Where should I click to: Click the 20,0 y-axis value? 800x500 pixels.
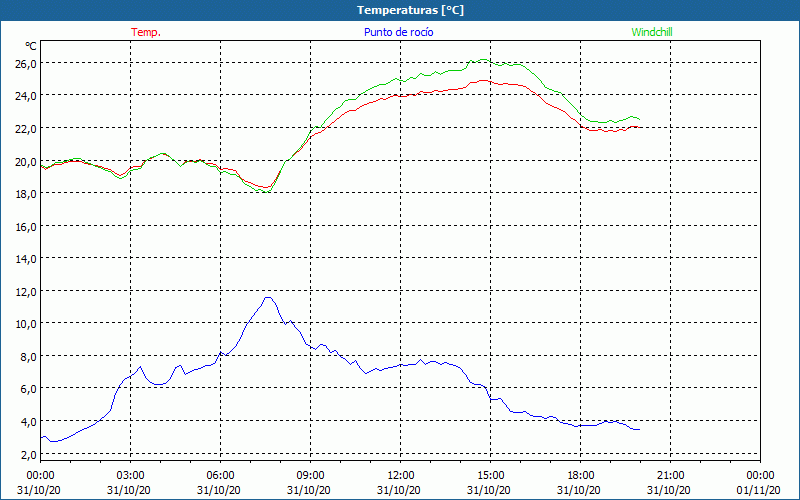click(x=25, y=161)
